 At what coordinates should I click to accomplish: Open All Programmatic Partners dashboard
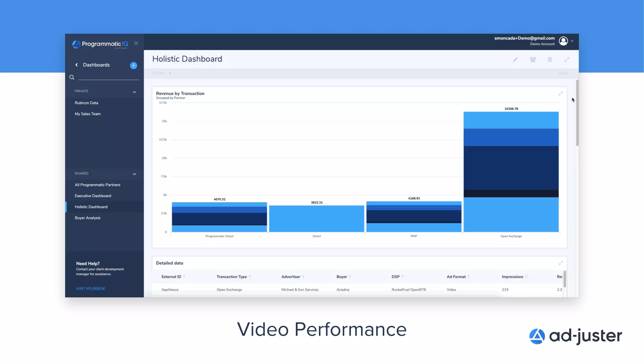[97, 185]
